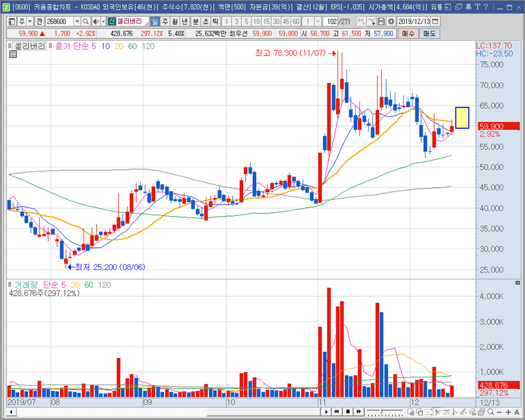The height and width of the screenshot is (420, 525).
Task: Click the duplicate window icon in title bar
Action: [x=459, y=6]
